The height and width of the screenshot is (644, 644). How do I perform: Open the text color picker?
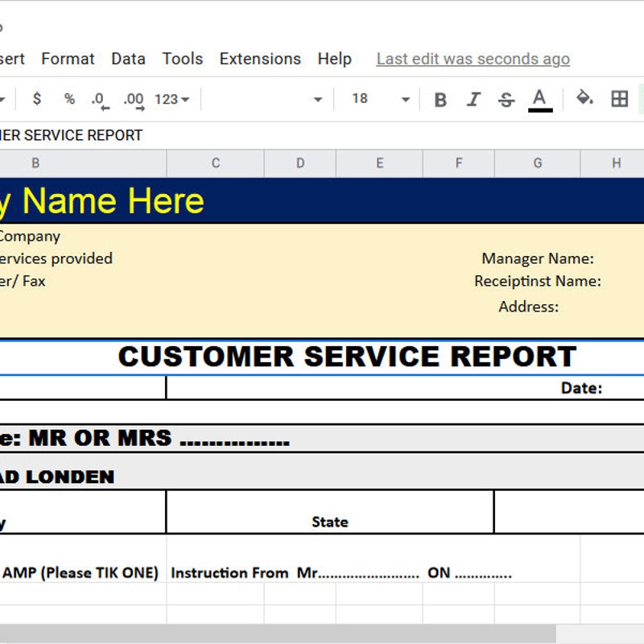pos(539,99)
